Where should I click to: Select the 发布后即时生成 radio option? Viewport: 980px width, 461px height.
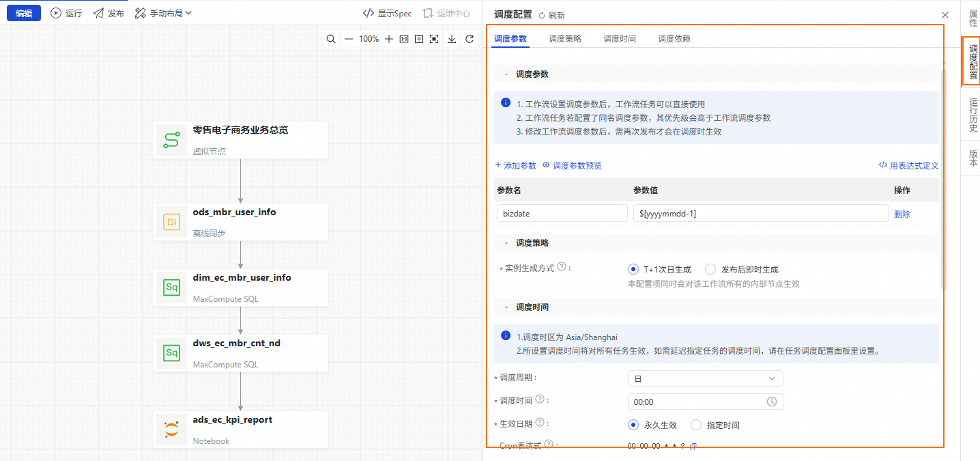point(710,269)
